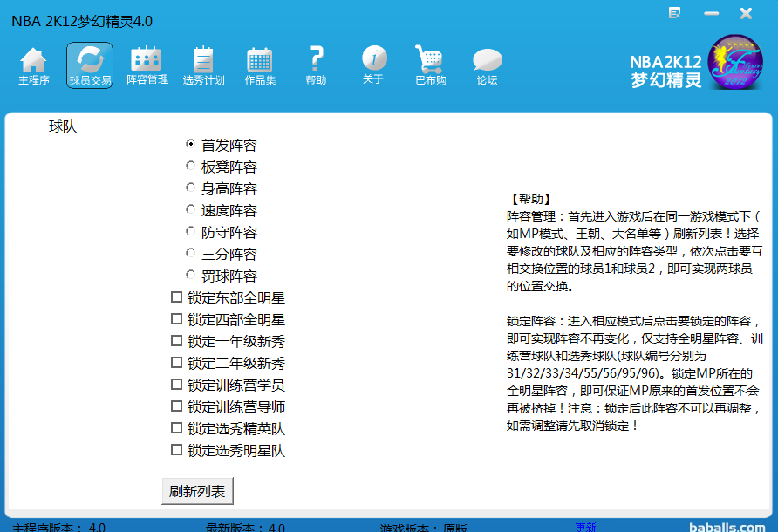Image resolution: width=778 pixels, height=532 pixels.
Task: Open the 选秀计划 draft plan icon
Action: tap(203, 65)
